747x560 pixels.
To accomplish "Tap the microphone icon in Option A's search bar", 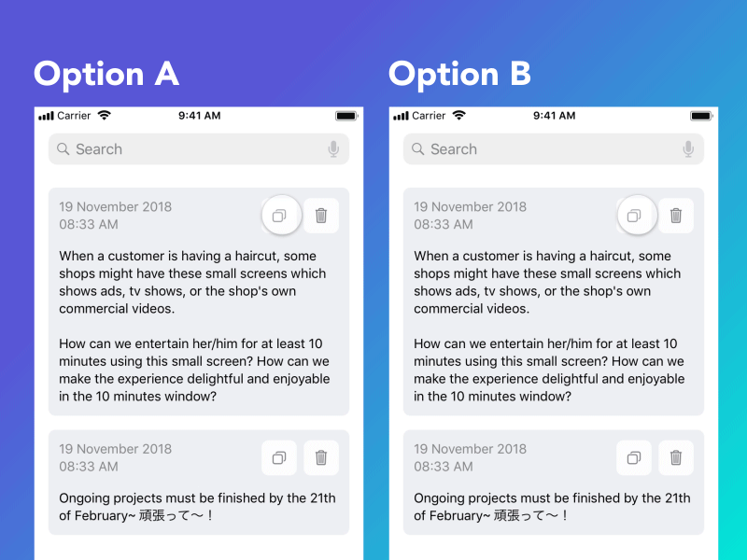I will (x=333, y=149).
